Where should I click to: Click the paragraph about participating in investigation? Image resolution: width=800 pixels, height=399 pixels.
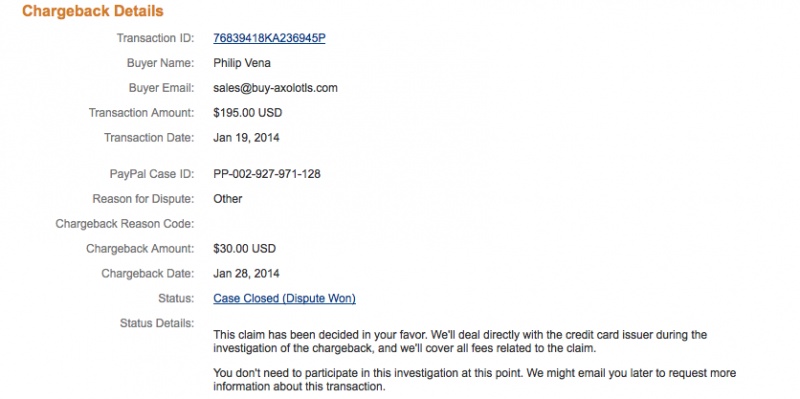pos(474,380)
